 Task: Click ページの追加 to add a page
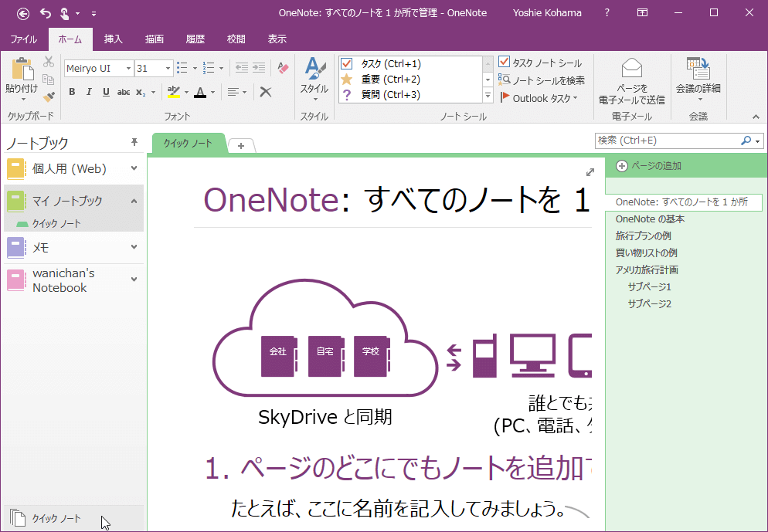pyautogui.click(x=648, y=165)
